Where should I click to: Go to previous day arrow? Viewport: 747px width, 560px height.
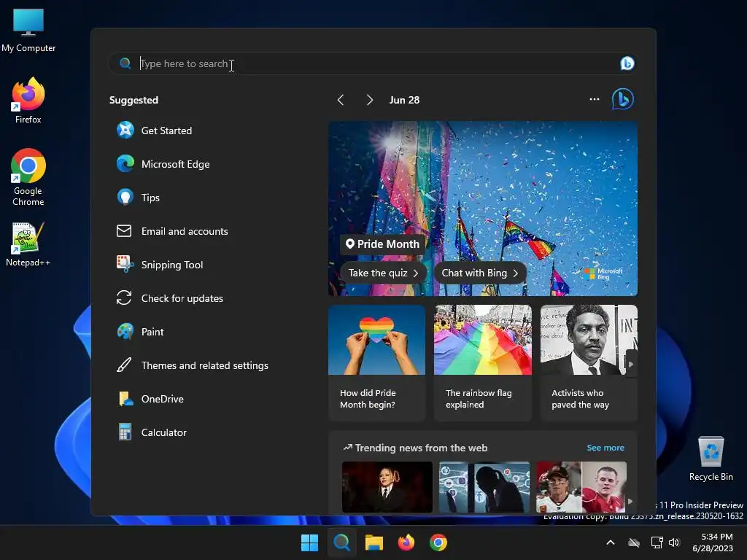click(x=340, y=99)
